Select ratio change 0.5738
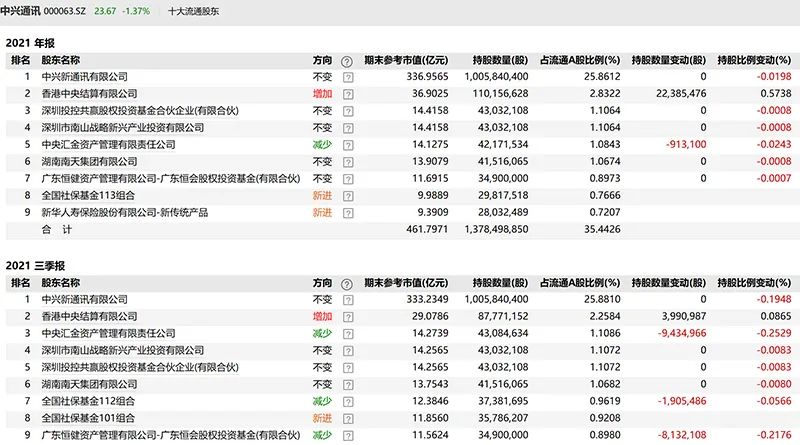The height and width of the screenshot is (445, 800). pos(776,93)
